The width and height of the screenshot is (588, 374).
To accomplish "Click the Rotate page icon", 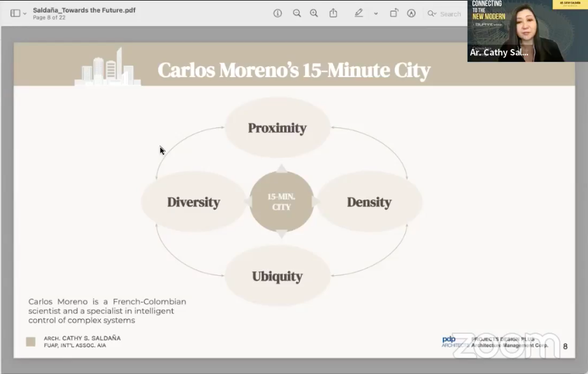I will pyautogui.click(x=394, y=13).
